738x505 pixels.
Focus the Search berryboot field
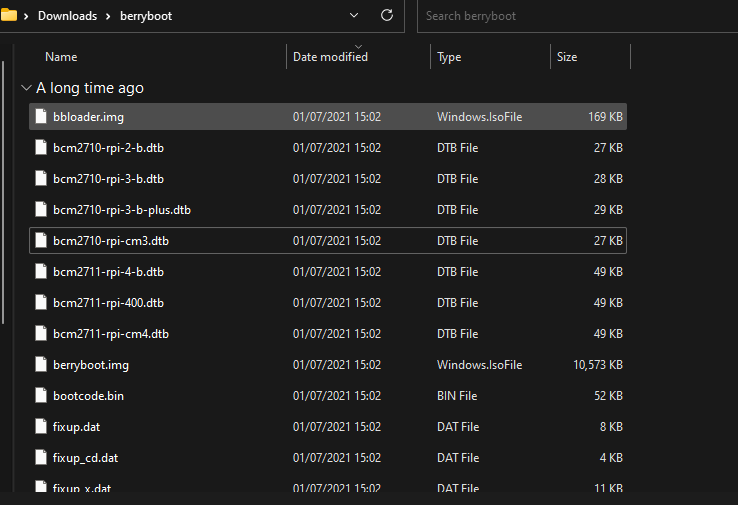[578, 16]
